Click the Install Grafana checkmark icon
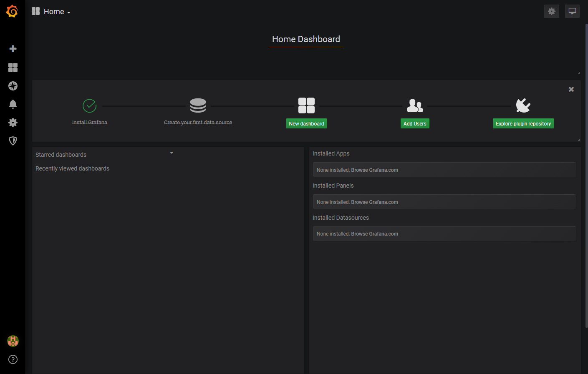Image resolution: width=588 pixels, height=374 pixels. coord(90,106)
